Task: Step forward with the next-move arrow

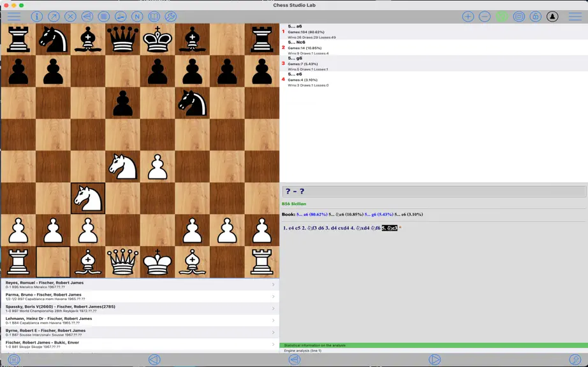Action: [434, 360]
